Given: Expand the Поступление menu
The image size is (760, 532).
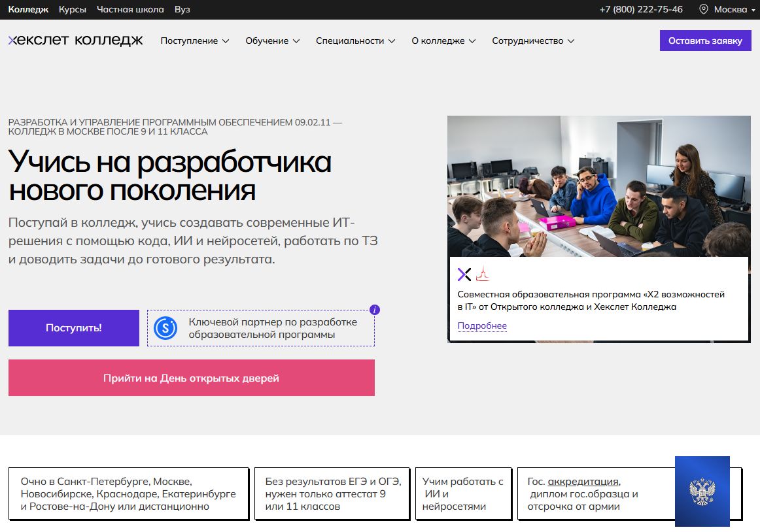Looking at the screenshot, I should (x=195, y=41).
